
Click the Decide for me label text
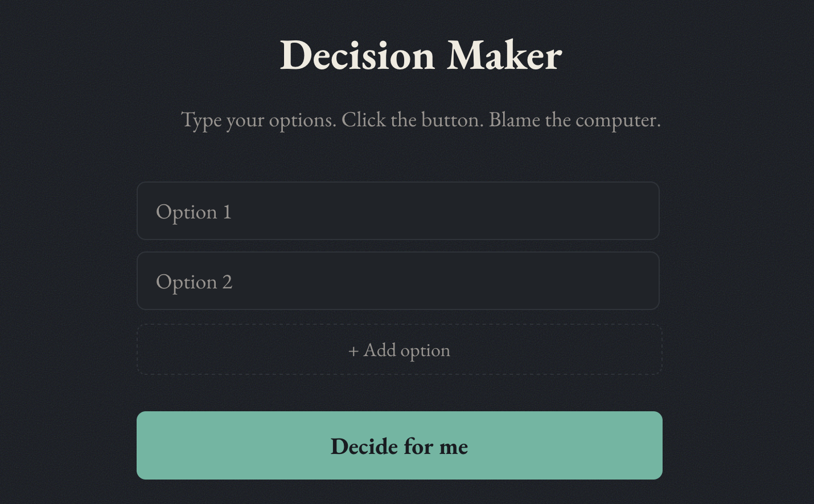[x=398, y=446]
